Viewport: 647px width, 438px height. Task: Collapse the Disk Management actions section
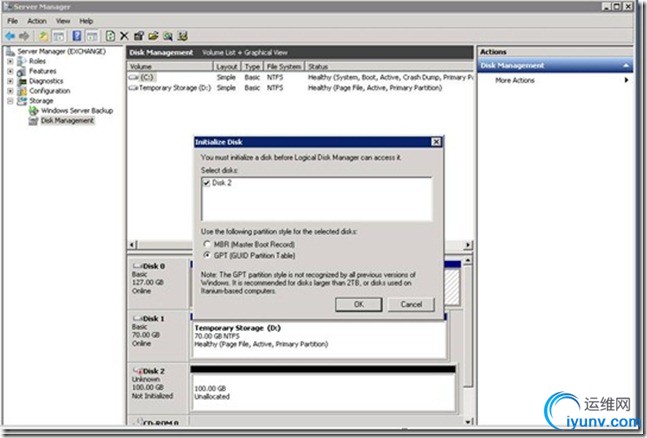[626, 66]
